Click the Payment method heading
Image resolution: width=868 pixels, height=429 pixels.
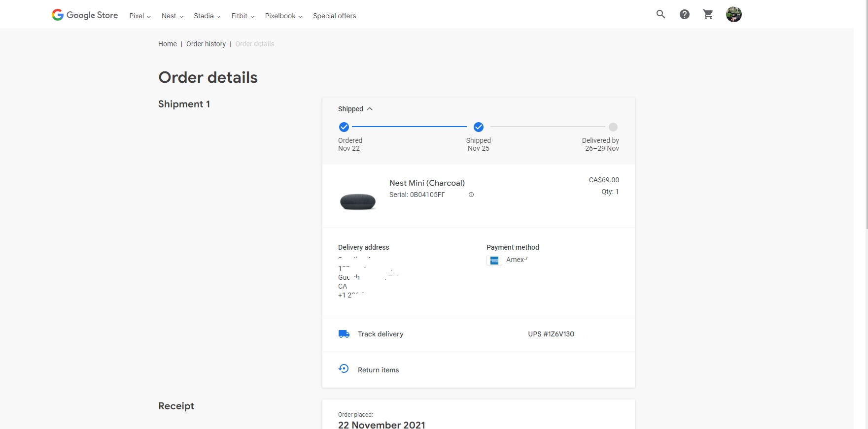[x=513, y=247]
